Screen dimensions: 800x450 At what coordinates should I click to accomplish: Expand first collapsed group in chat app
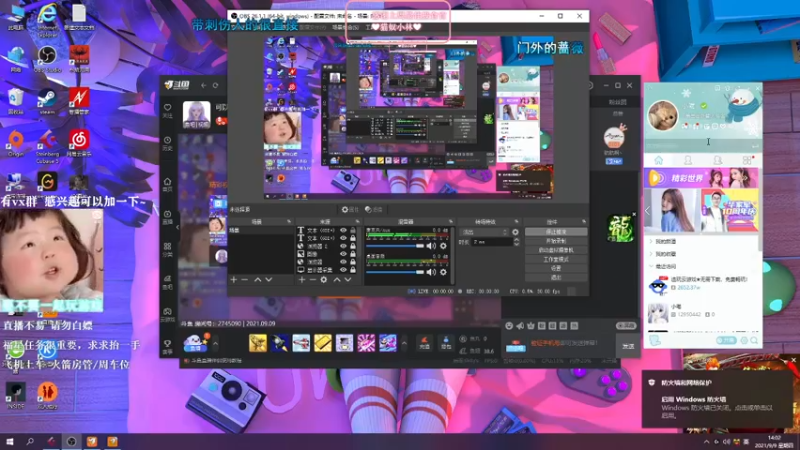tap(652, 241)
